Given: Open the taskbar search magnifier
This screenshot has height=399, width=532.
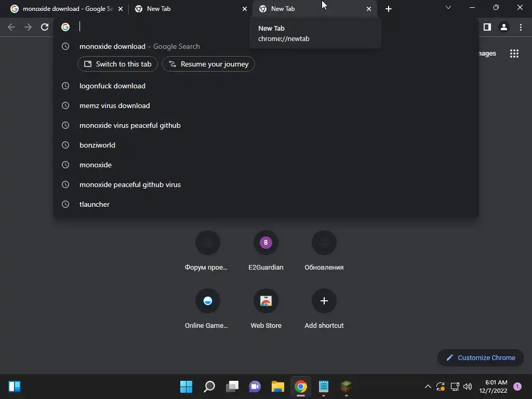Looking at the screenshot, I should point(209,387).
